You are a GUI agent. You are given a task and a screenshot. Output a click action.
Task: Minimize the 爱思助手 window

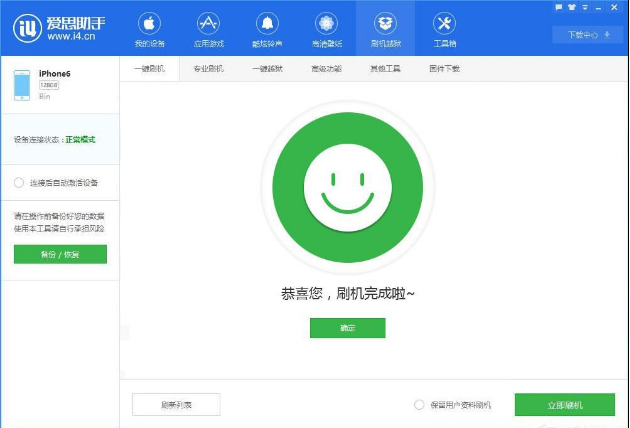(x=598, y=7)
